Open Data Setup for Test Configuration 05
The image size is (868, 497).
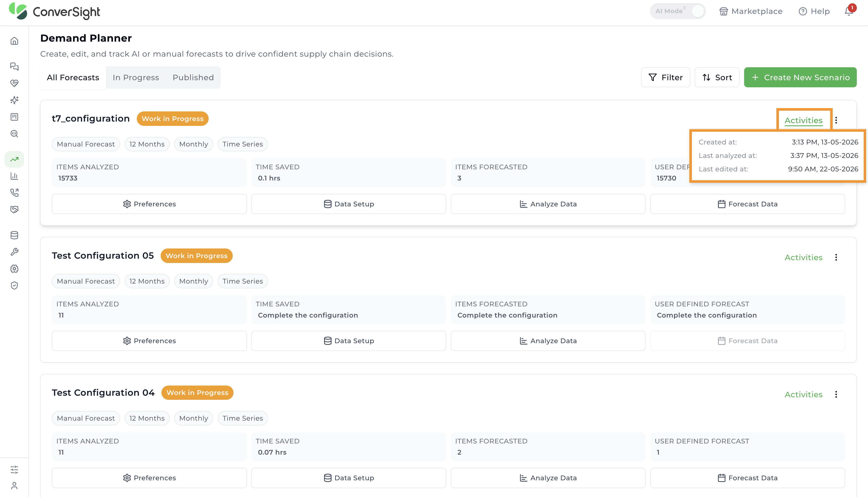(348, 341)
